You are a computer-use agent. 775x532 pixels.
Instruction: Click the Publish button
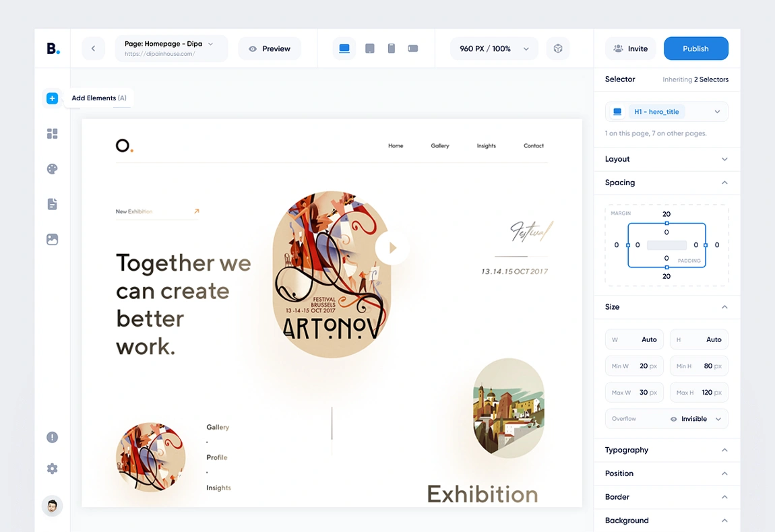point(695,48)
